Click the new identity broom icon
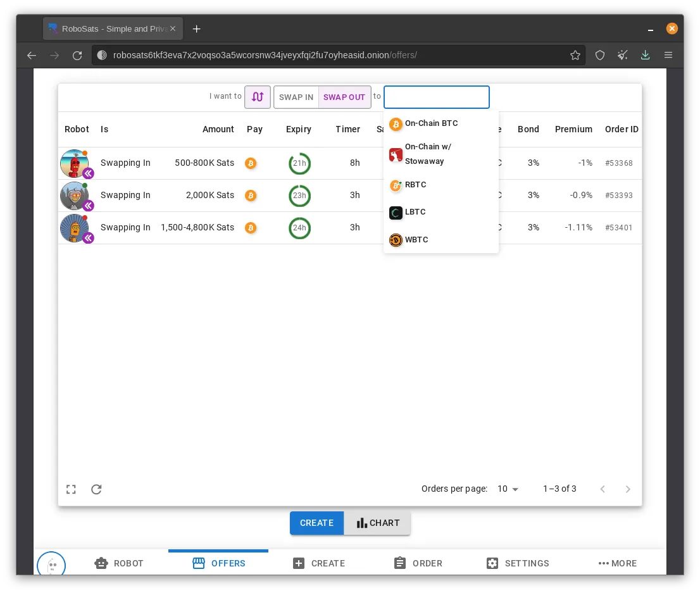700x593 pixels. pyautogui.click(x=622, y=55)
